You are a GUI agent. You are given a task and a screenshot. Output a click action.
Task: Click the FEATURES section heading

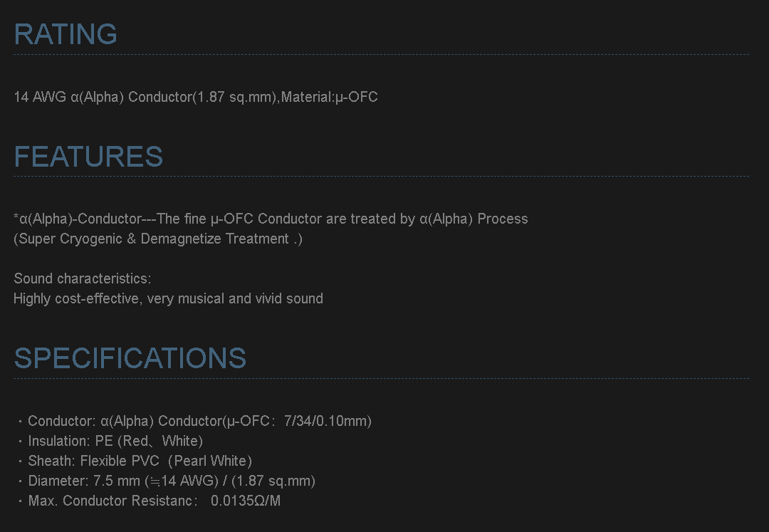click(x=88, y=157)
